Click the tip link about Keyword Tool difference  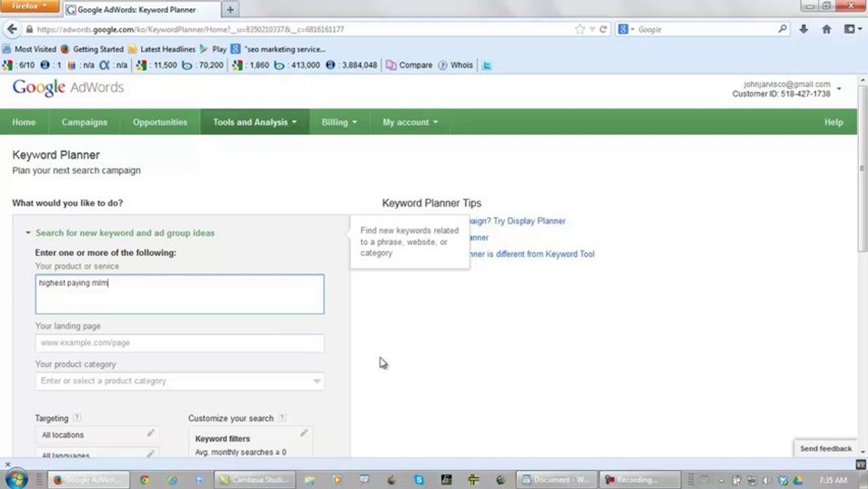[532, 254]
